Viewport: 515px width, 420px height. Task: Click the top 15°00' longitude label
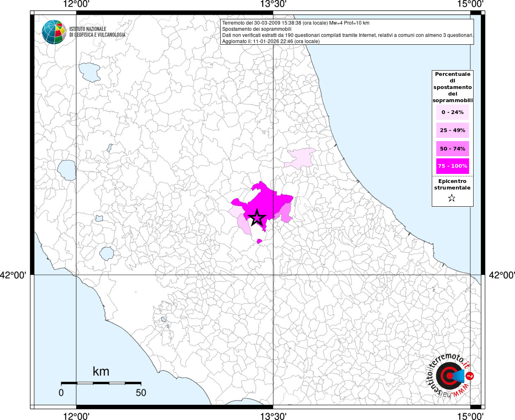[470, 5]
